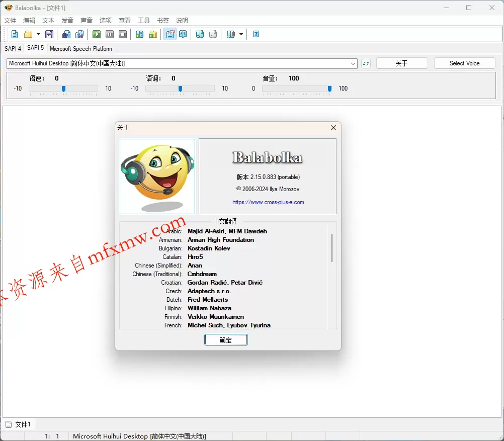Click the Balabolka title bar app icon
The image size is (504, 441).
9,8
